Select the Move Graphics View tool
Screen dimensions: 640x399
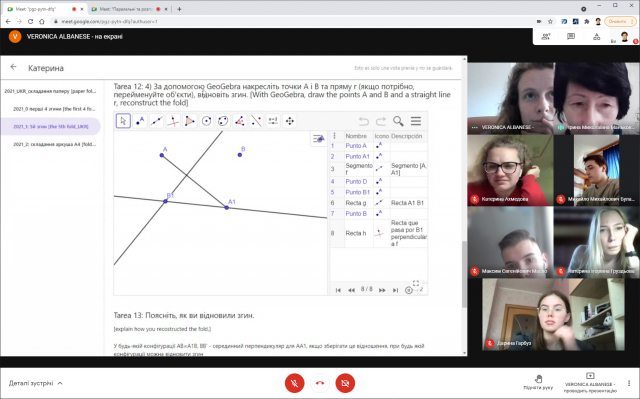(x=290, y=121)
